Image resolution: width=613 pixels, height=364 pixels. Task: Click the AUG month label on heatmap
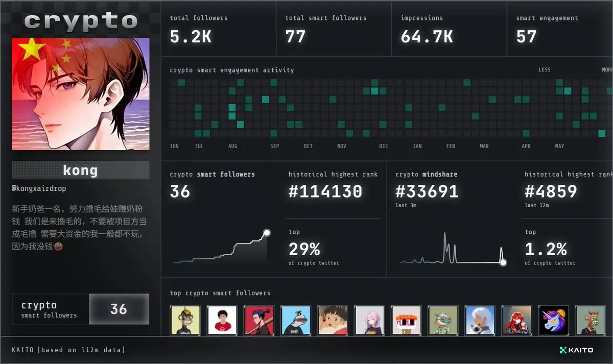click(x=232, y=147)
